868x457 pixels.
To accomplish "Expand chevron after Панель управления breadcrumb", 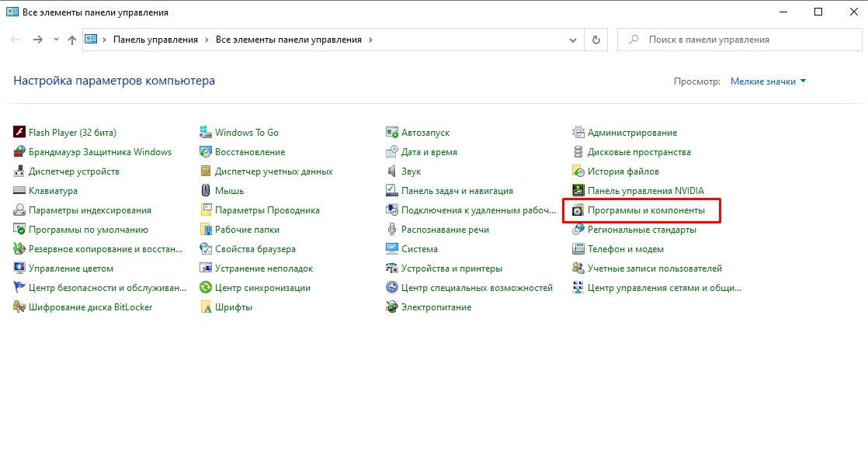I will point(207,40).
